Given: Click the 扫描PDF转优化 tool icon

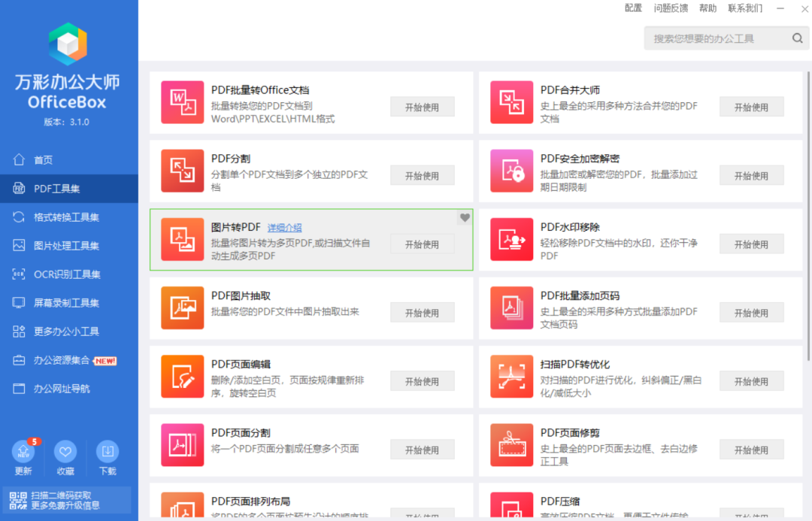Looking at the screenshot, I should [x=512, y=377].
